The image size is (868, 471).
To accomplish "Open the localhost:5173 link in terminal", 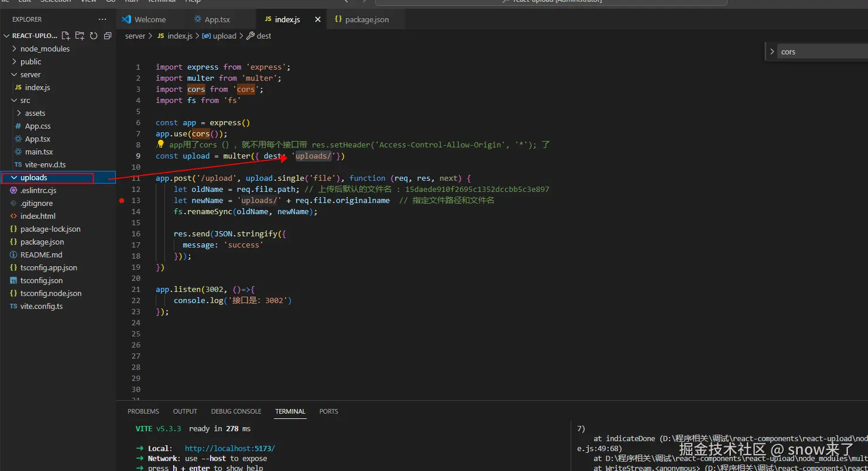I will (229, 448).
